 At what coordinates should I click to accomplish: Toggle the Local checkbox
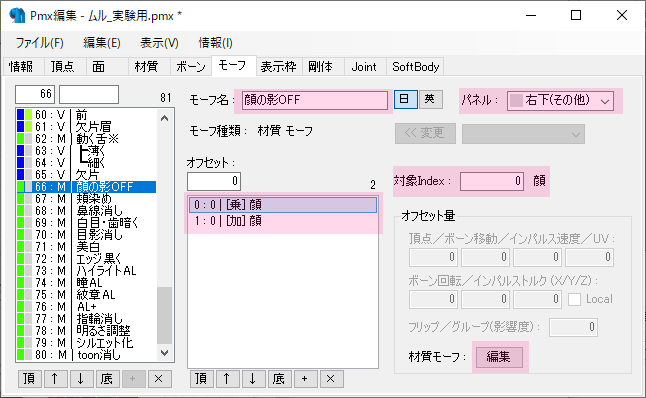point(574,300)
